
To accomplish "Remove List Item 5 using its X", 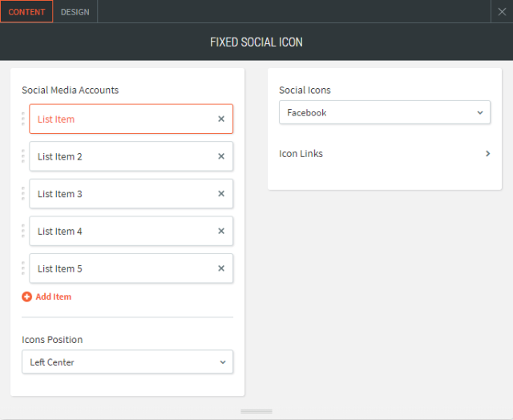I will point(221,269).
